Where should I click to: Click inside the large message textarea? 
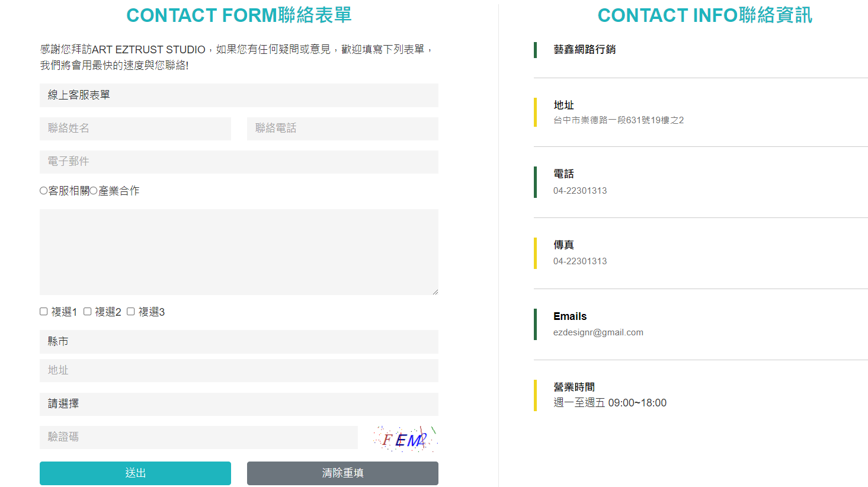pyautogui.click(x=239, y=252)
